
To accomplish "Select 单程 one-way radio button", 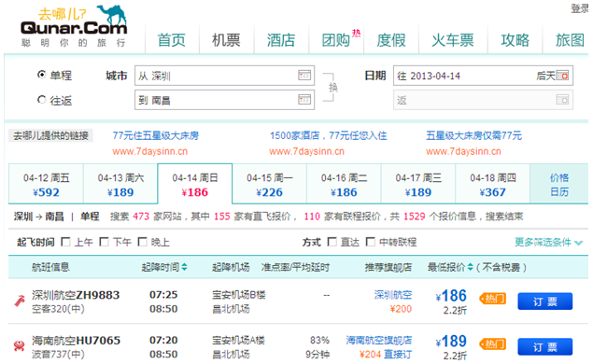I will (x=42, y=75).
